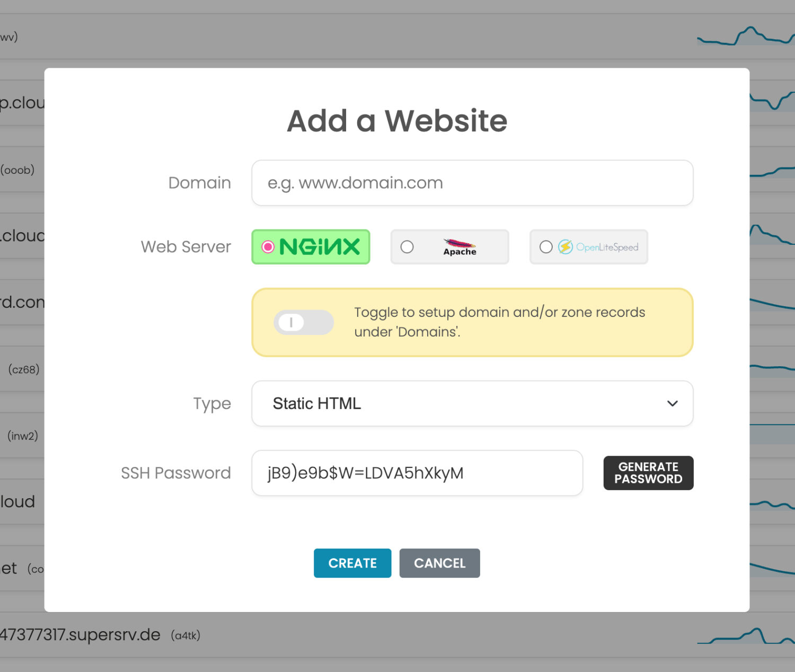Click the sparkline graph in the topmost row
The width and height of the screenshot is (795, 672).
pyautogui.click(x=745, y=37)
